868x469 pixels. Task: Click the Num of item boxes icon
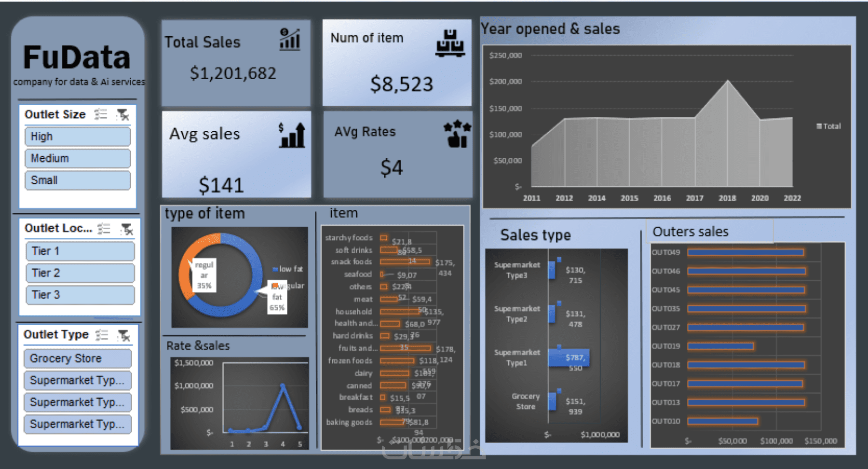point(450,43)
